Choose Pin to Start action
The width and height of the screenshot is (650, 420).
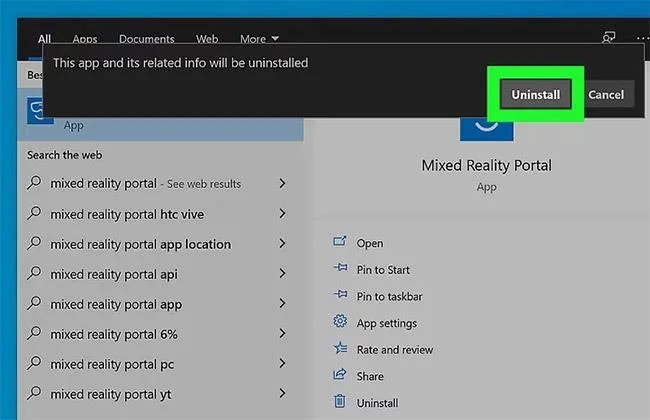383,270
